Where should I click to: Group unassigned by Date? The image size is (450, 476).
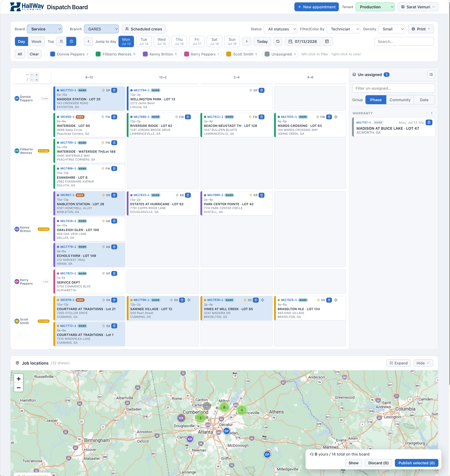click(424, 100)
